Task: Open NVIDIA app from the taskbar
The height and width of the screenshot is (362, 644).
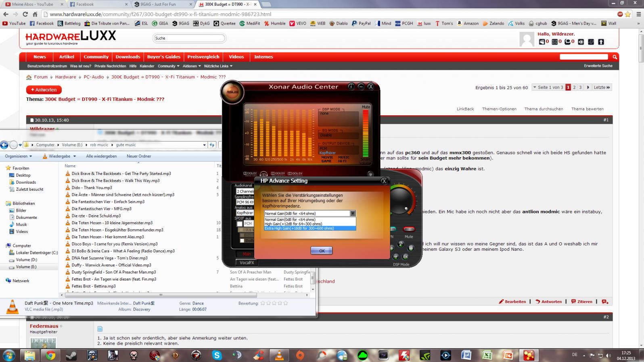Action: pos(425,355)
